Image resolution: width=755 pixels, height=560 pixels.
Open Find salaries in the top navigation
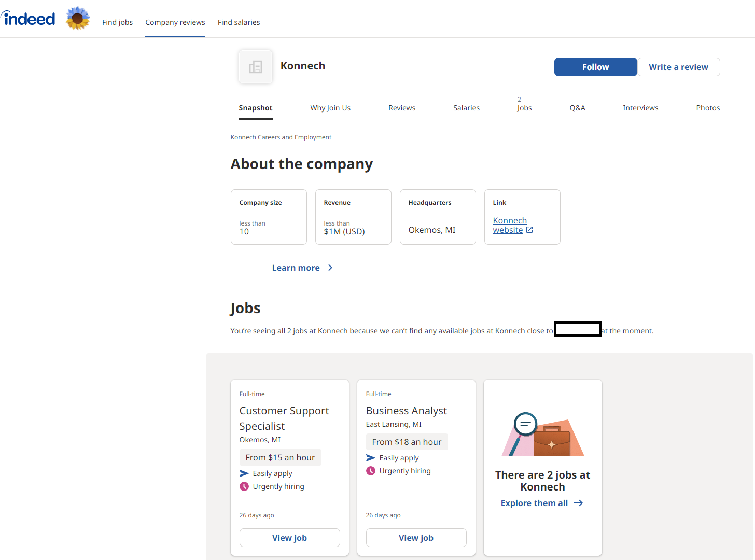[x=239, y=22]
